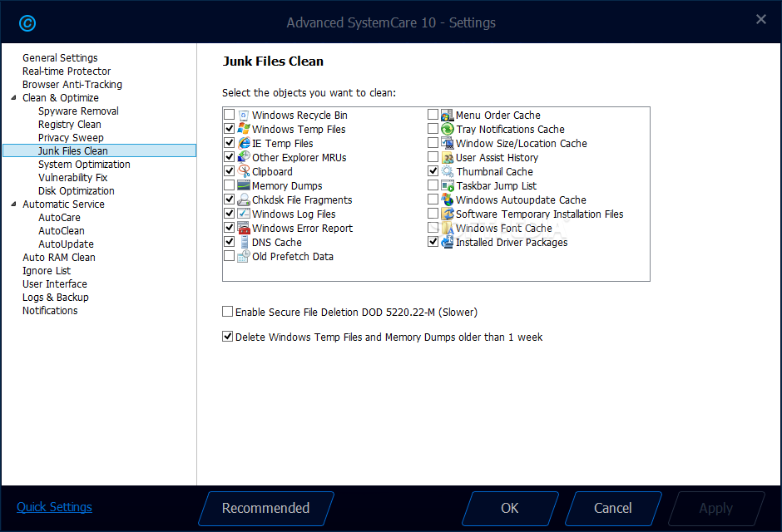Click the Apply button
Viewport: 782px width, 532px height.
[716, 508]
